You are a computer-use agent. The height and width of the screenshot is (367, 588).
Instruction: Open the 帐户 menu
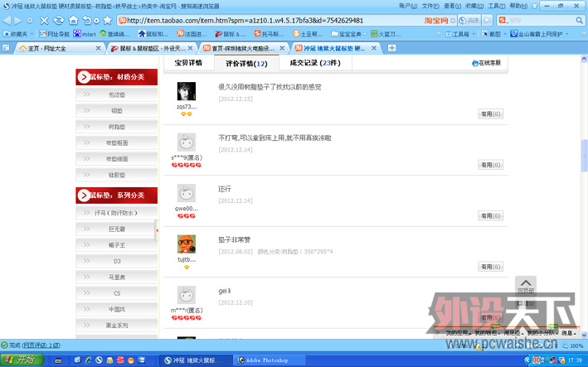tap(408, 6)
